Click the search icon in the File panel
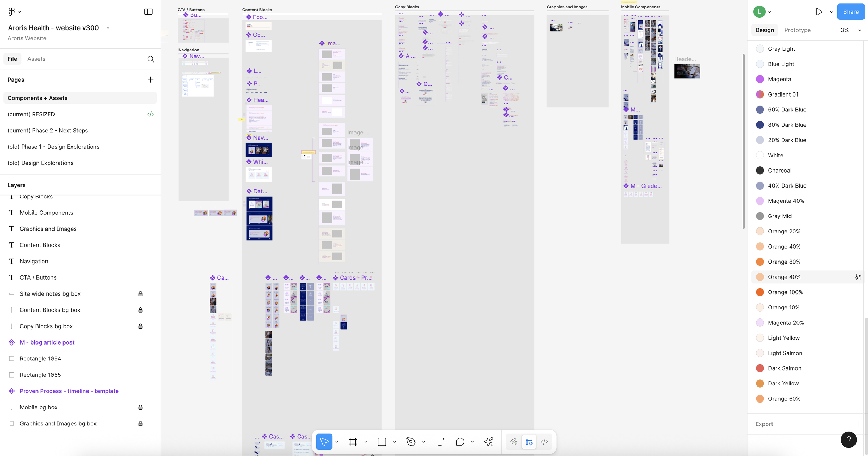This screenshot has height=456, width=868. pyautogui.click(x=150, y=59)
